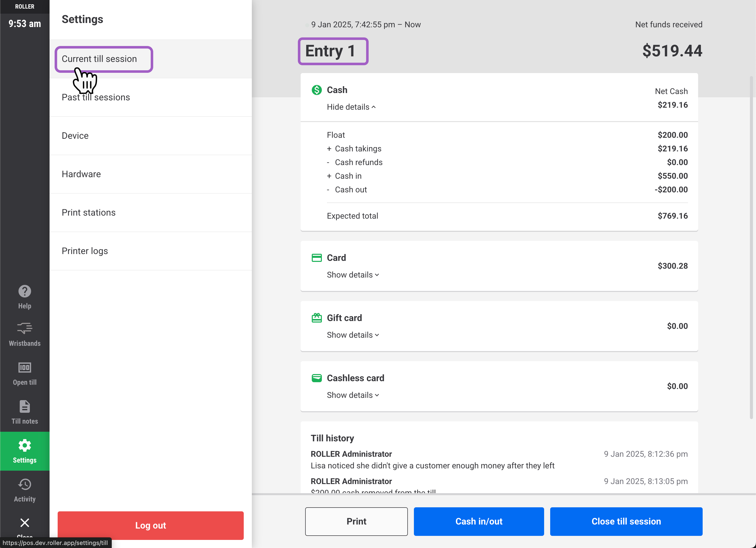Click the ROLLER logo text
This screenshot has height=548, width=756.
click(x=25, y=6)
